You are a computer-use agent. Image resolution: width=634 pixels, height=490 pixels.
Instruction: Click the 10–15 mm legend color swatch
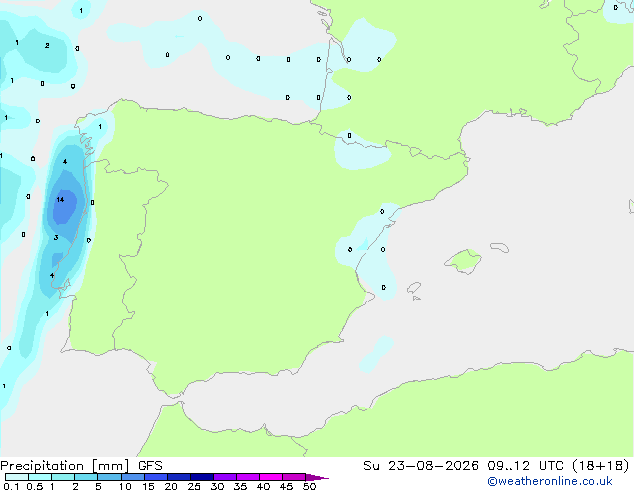132,477
